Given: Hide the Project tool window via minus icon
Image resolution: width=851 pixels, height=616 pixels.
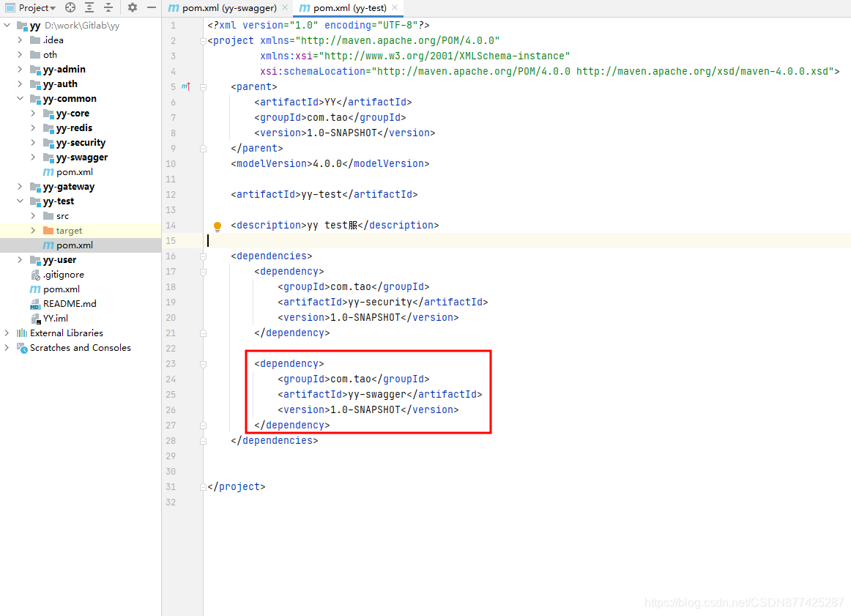Looking at the screenshot, I should coord(151,7).
